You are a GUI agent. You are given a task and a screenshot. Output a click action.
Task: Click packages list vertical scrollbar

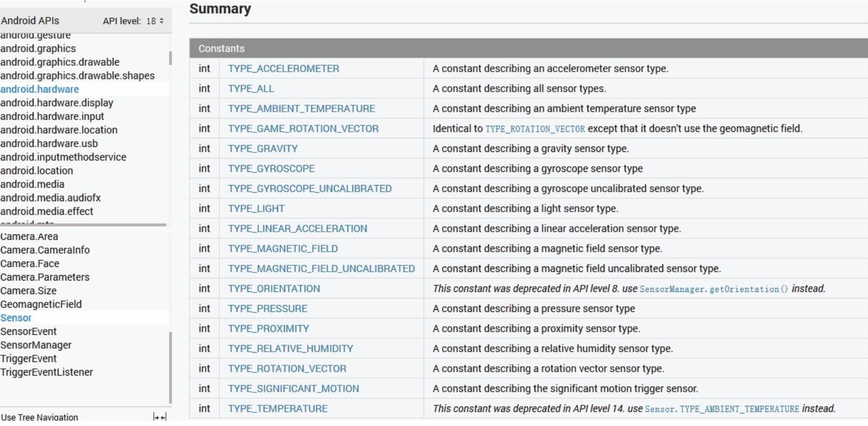(x=170, y=58)
